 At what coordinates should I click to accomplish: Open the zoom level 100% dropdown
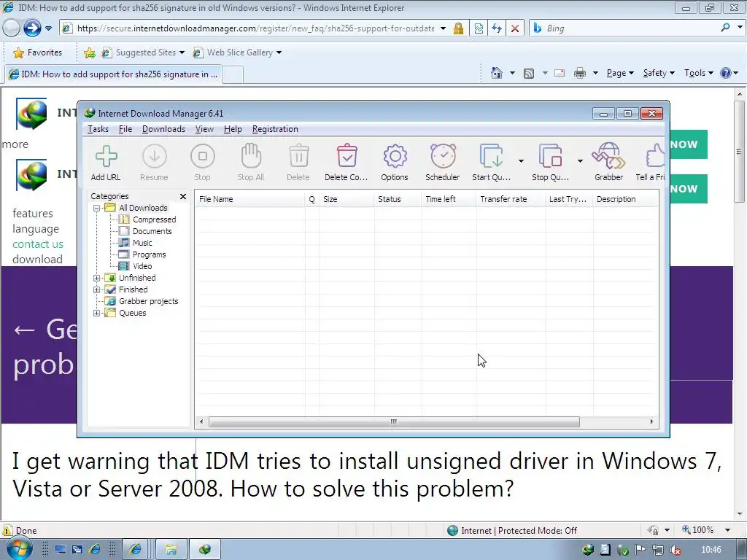(727, 530)
